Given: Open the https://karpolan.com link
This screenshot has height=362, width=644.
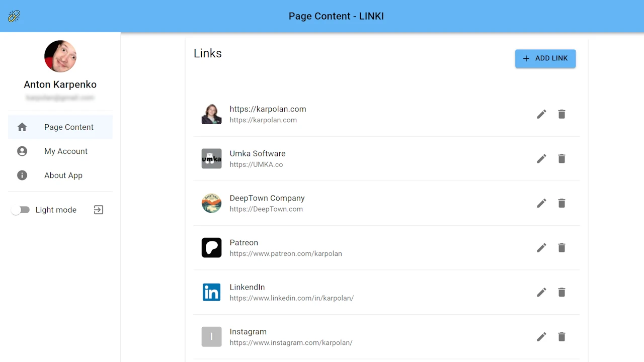Looking at the screenshot, I should (x=268, y=109).
